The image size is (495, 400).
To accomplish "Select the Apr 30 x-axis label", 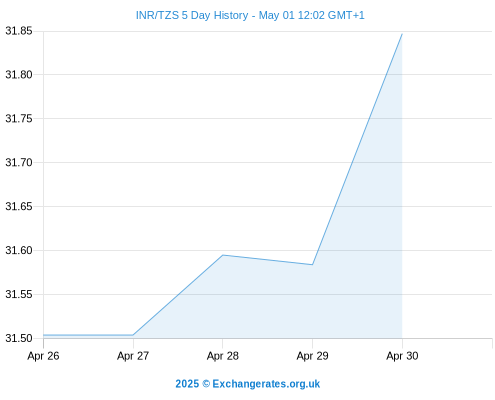I will [x=402, y=356].
